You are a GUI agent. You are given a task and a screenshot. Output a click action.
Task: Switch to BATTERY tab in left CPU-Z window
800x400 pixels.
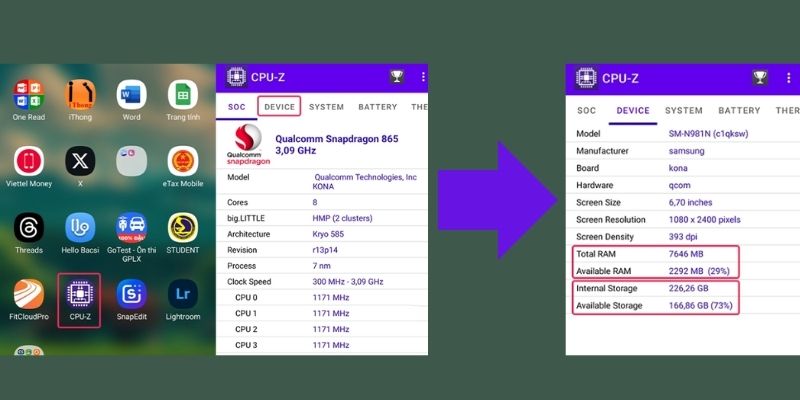[x=378, y=107]
